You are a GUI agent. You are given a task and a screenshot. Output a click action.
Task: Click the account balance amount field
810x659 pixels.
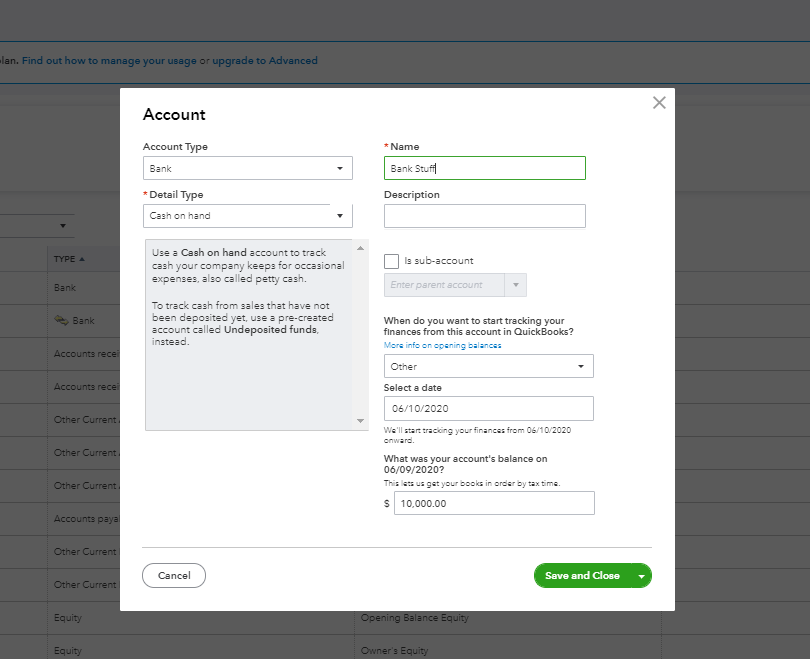click(494, 503)
